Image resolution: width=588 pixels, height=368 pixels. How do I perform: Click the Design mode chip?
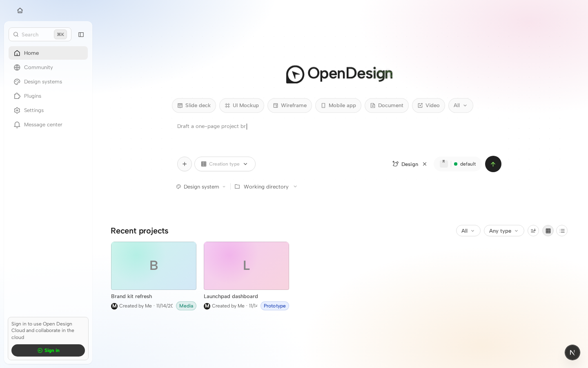tap(405, 164)
